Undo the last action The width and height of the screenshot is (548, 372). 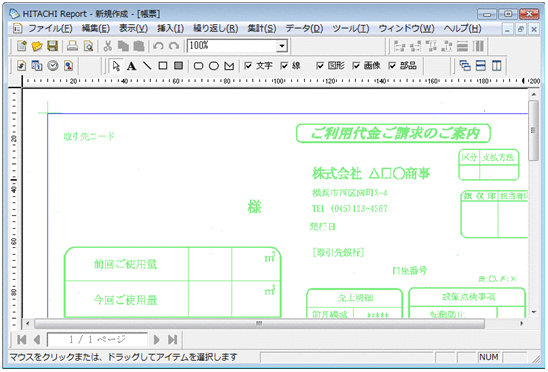158,46
